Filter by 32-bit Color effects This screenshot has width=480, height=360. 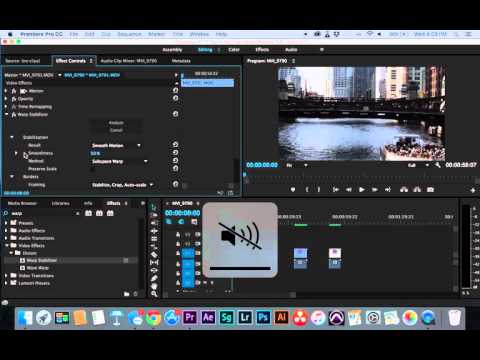click(x=99, y=213)
